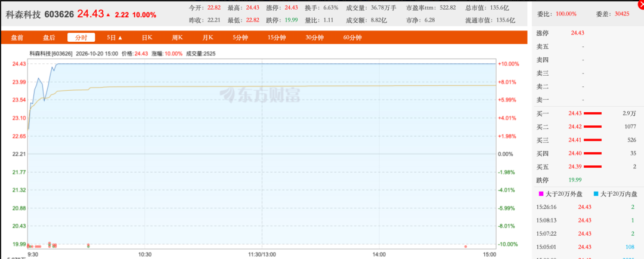The width and height of the screenshot is (644, 259).
Task: Click the 卖一 empty order row
Action: click(x=587, y=100)
